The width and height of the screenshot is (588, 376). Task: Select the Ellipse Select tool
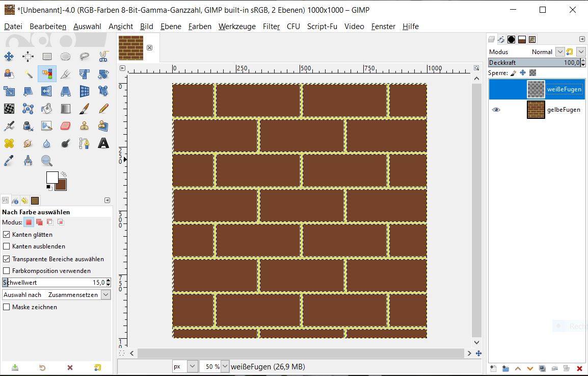(x=66, y=57)
